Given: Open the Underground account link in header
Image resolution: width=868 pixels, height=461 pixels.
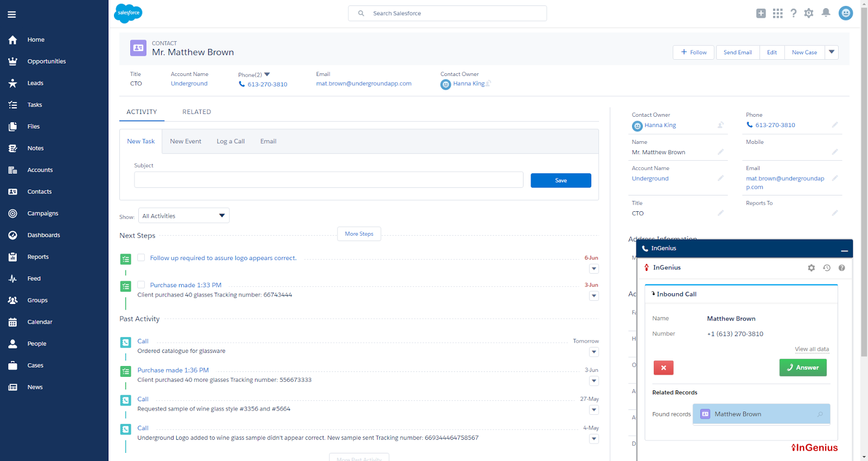Looking at the screenshot, I should click(x=189, y=84).
